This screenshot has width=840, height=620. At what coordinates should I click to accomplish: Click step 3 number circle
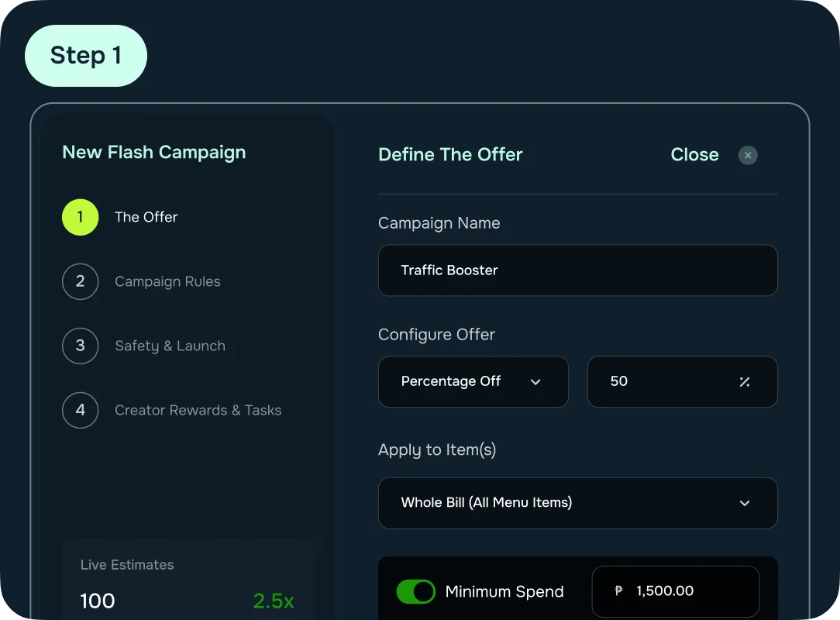[81, 346]
